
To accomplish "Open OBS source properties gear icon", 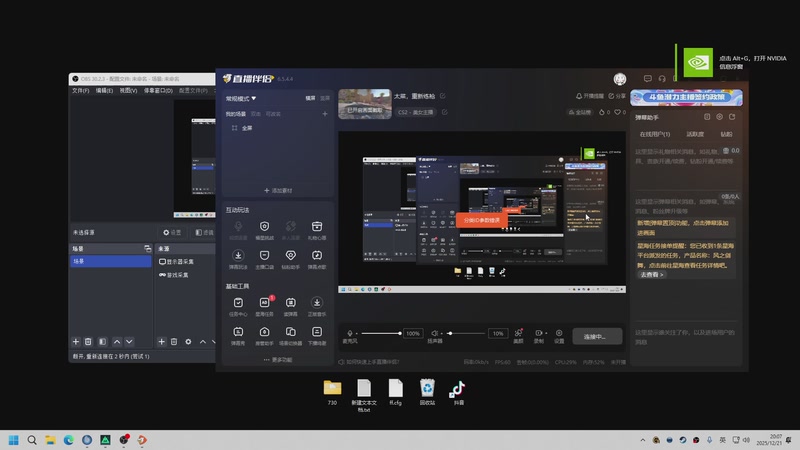I will (188, 341).
